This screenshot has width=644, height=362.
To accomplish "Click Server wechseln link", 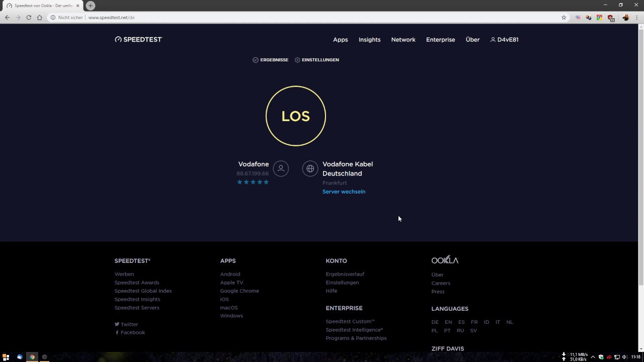I will [x=344, y=192].
